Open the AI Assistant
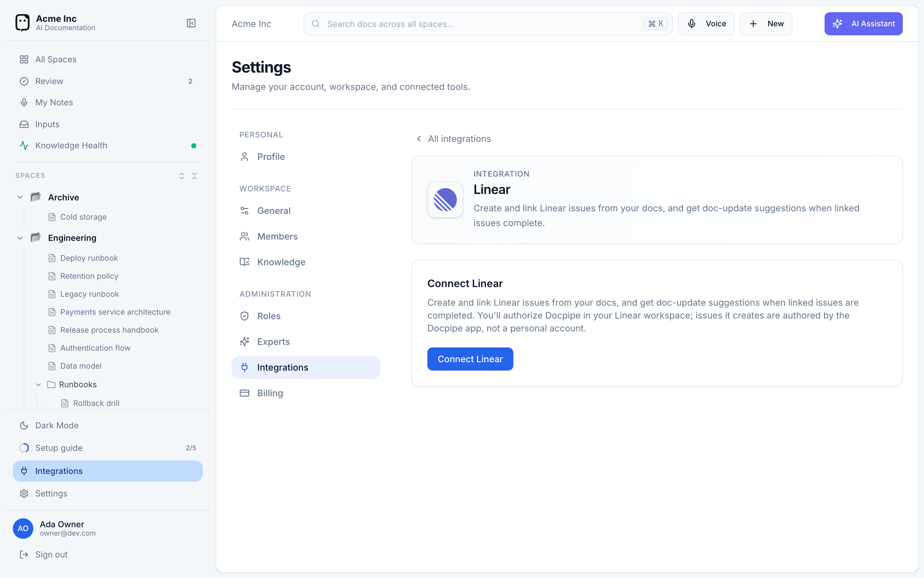Image resolution: width=924 pixels, height=578 pixels. (863, 24)
